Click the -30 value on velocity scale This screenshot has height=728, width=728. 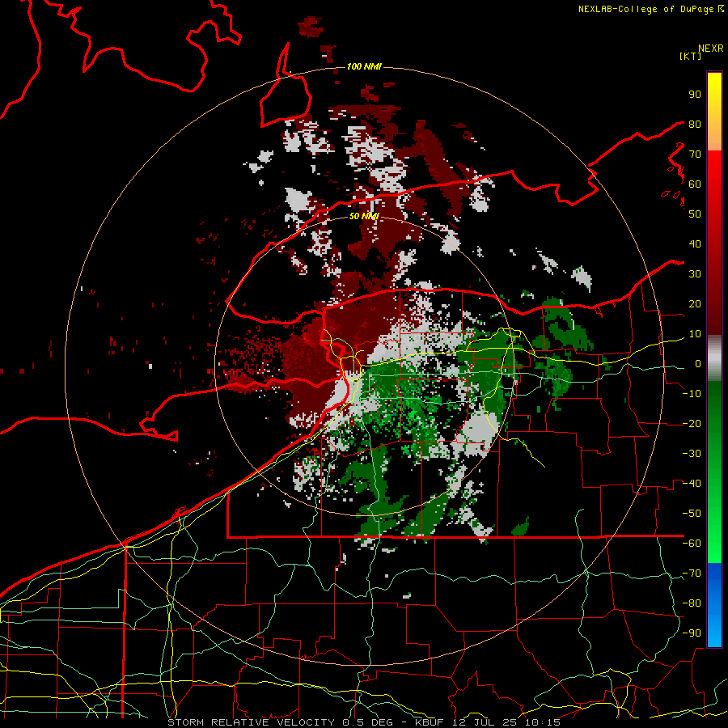pos(692,453)
